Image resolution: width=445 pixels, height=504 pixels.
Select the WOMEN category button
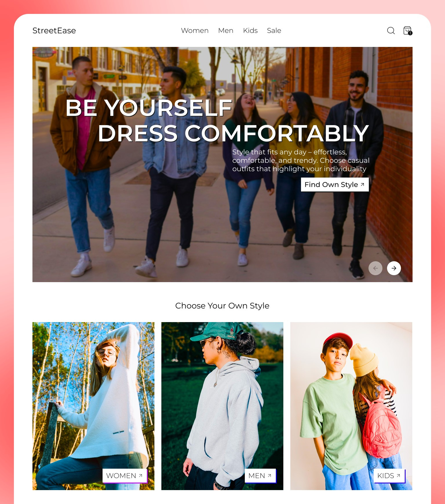pyautogui.click(x=125, y=476)
